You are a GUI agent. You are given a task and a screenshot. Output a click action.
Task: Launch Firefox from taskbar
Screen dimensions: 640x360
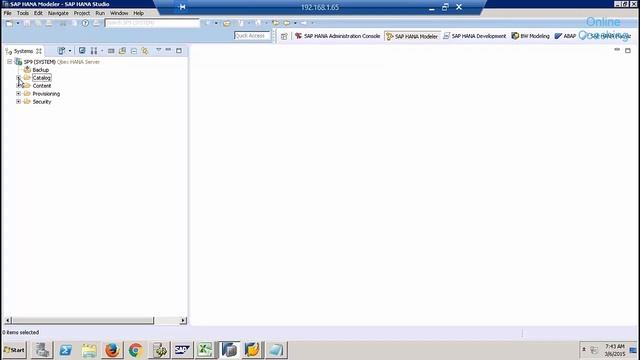tap(112, 350)
